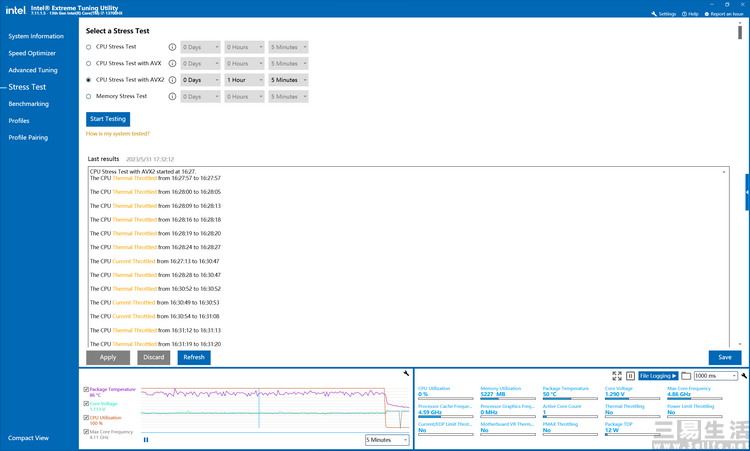Click the Intel logo
This screenshot has width=750, height=451.
click(x=15, y=10)
